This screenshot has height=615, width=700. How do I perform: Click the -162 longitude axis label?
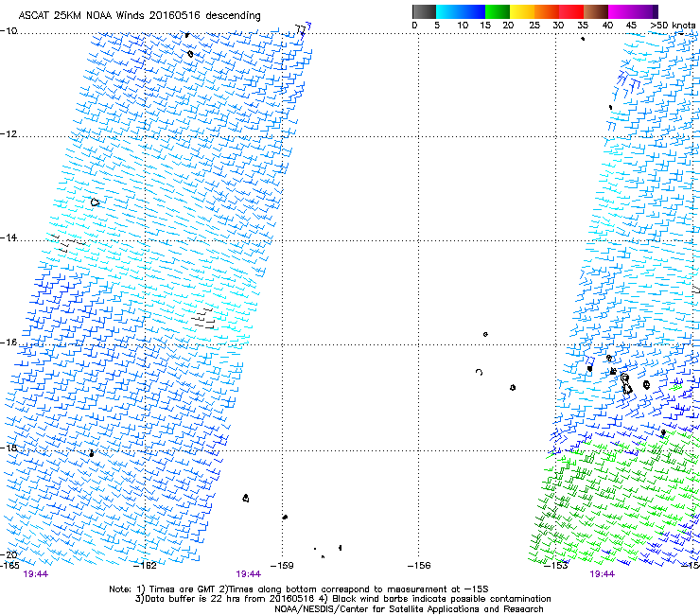coord(146,566)
